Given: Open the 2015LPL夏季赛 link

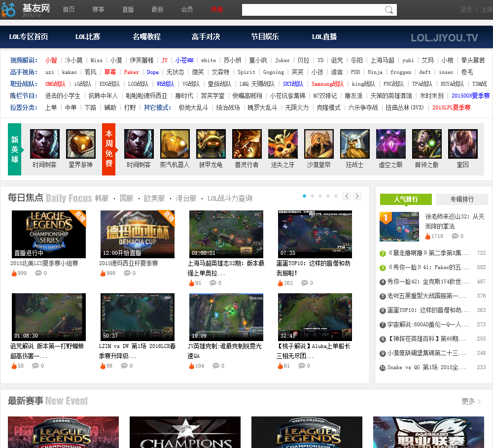Looking at the screenshot, I should [x=451, y=107].
